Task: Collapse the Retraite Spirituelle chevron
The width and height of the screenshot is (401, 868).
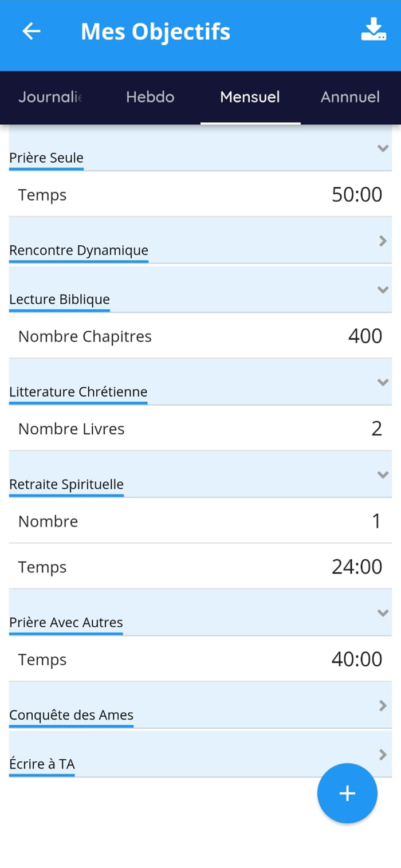Action: click(x=383, y=474)
